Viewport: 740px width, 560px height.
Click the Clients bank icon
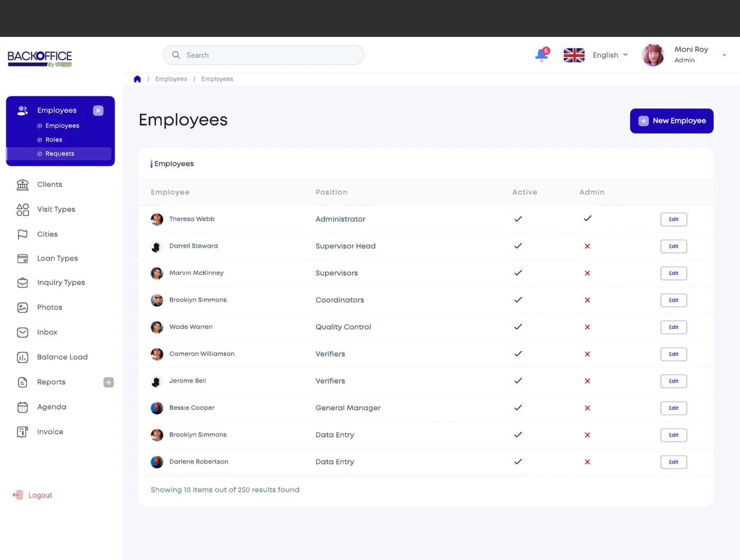(x=22, y=185)
